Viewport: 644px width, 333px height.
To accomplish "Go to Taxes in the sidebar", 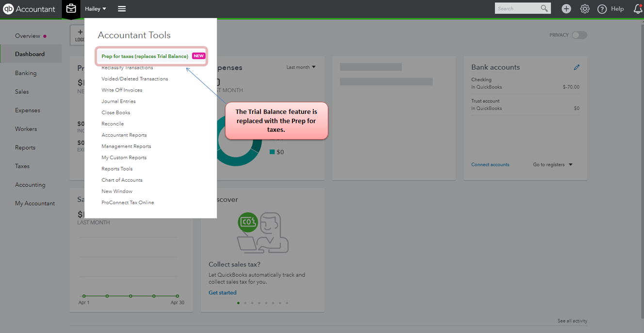I will click(22, 166).
